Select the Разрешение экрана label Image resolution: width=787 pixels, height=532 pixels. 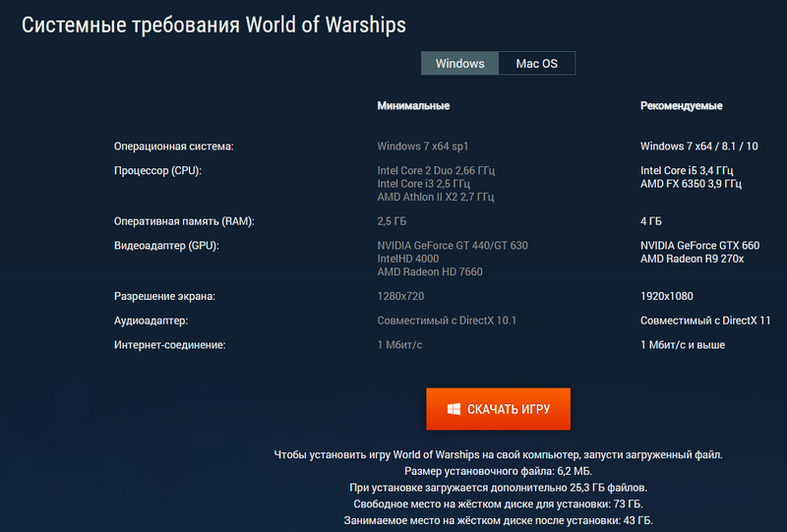164,297
